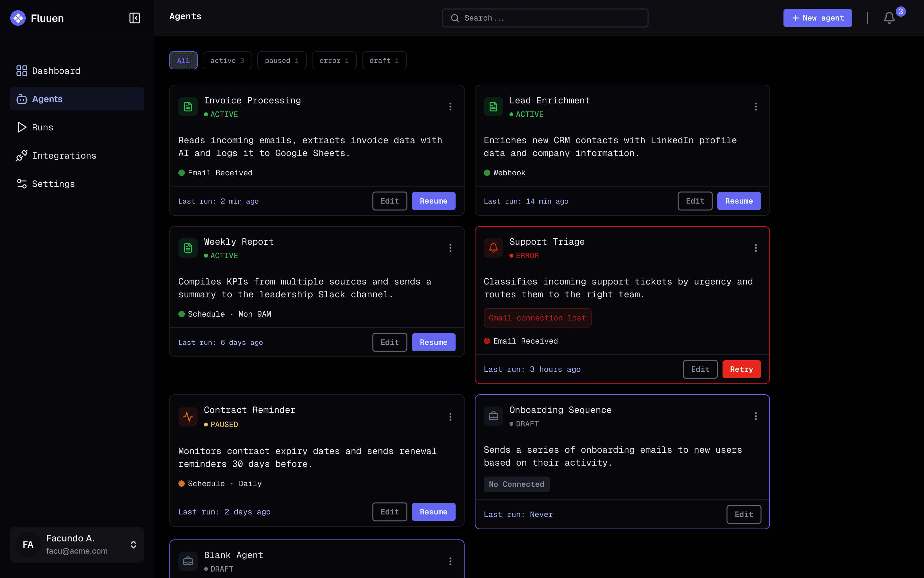Open Weekly Report more options menu
The width and height of the screenshot is (924, 578).
pyautogui.click(x=450, y=248)
